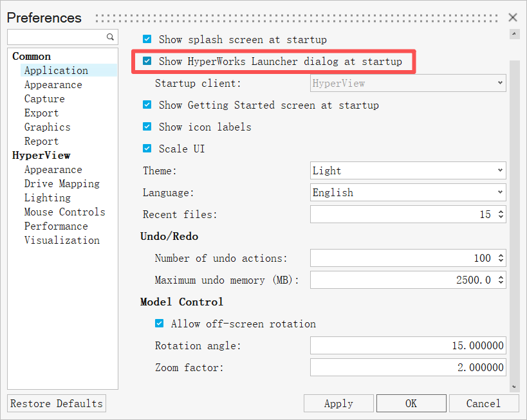Close the Preferences dialog
The width and height of the screenshot is (527, 420).
(x=513, y=17)
